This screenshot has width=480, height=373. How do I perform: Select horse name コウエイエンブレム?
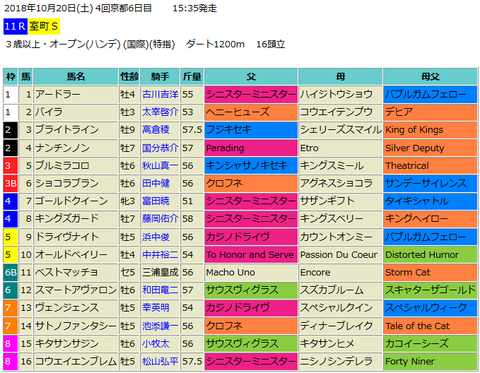tap(76, 362)
